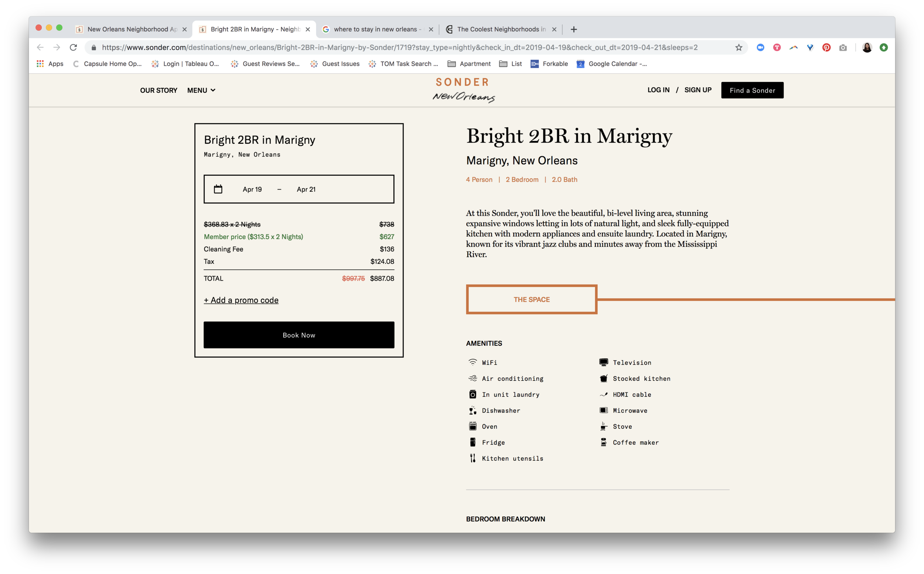Reload the current page
924x574 pixels.
pyautogui.click(x=73, y=47)
